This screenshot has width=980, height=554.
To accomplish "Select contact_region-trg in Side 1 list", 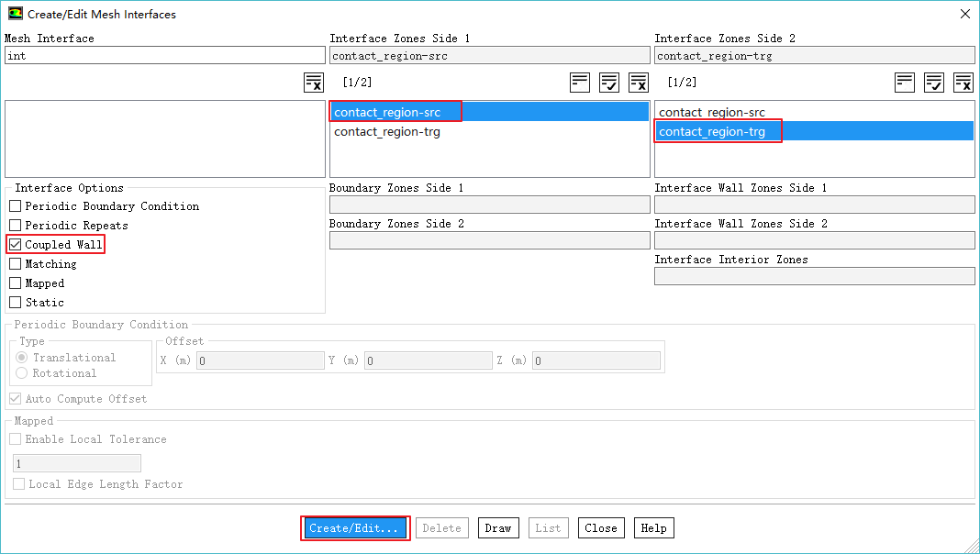I will [x=387, y=131].
